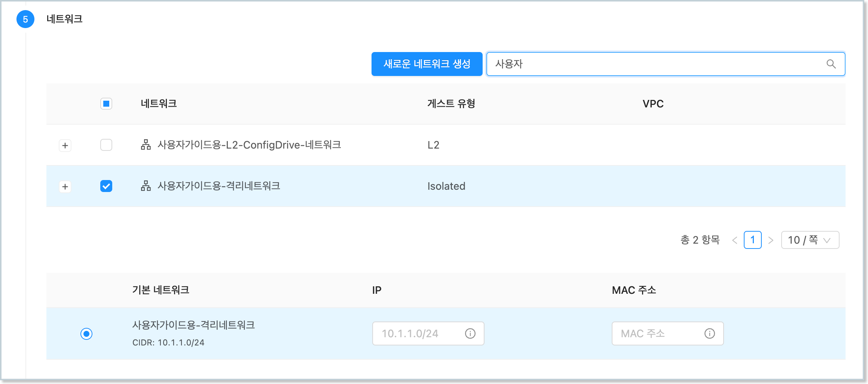Screen dimensions: 868x384
Task: Click the 기본 네트워크 column header
Action: point(161,290)
